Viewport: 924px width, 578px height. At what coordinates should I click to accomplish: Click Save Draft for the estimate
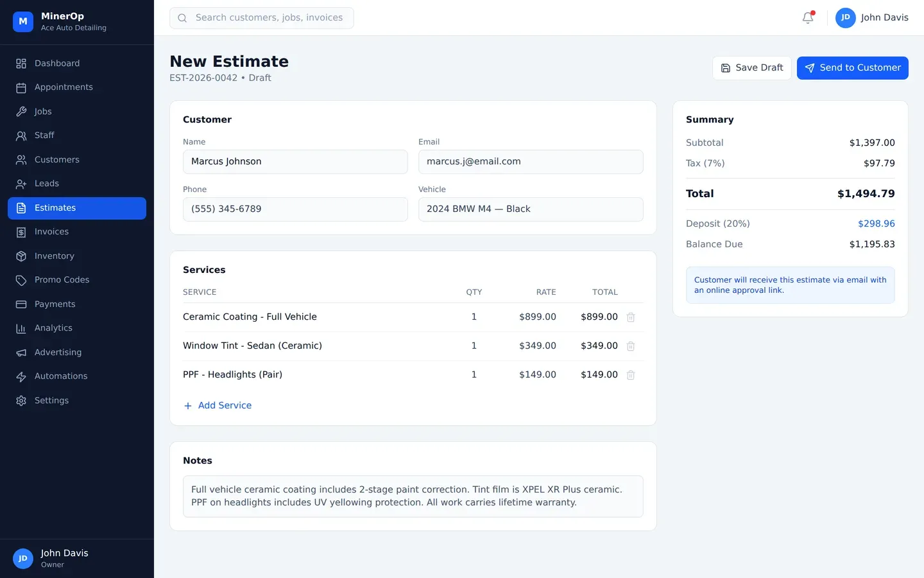(751, 67)
